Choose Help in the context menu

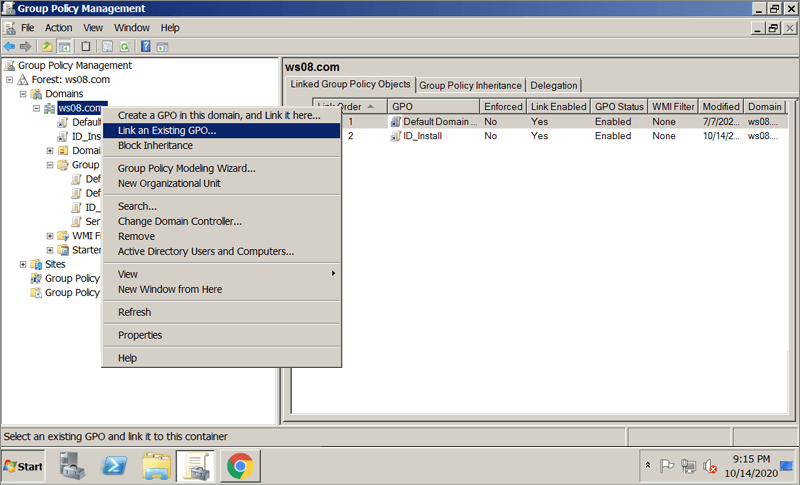(x=221, y=358)
